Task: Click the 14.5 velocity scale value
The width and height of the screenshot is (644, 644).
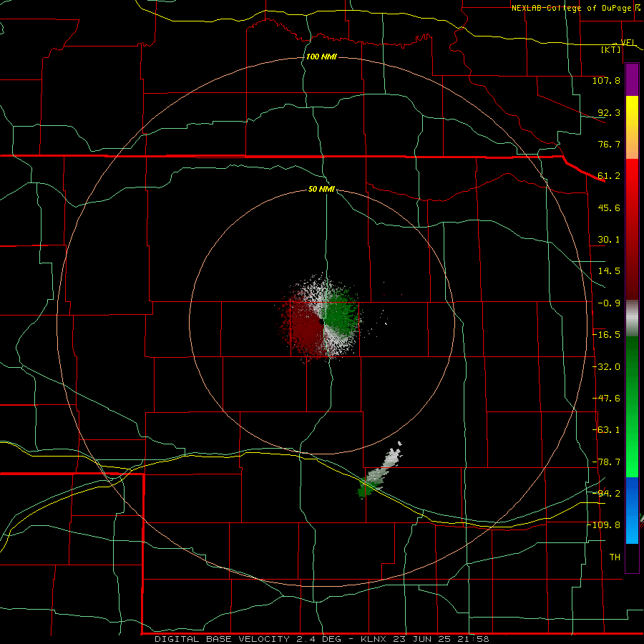Action: pyautogui.click(x=609, y=271)
